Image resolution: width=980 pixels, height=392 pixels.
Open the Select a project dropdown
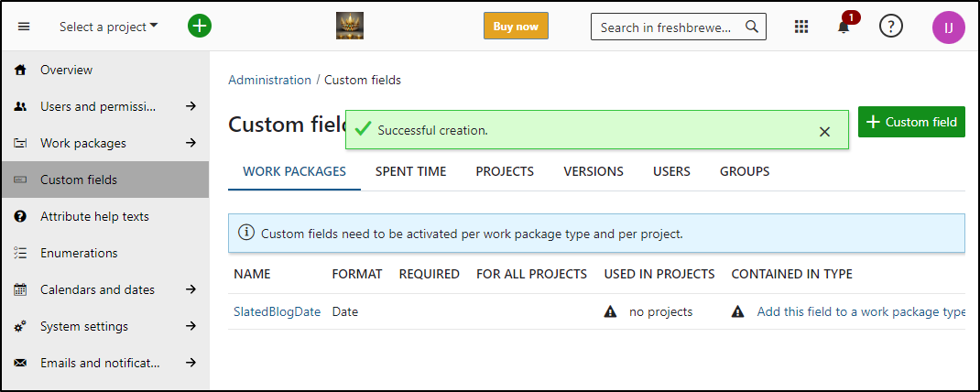tap(109, 27)
